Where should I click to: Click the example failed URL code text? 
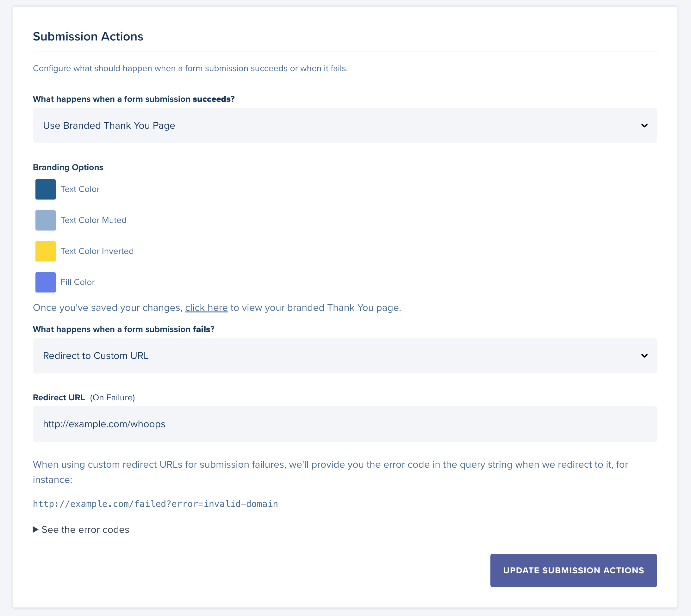tap(155, 504)
